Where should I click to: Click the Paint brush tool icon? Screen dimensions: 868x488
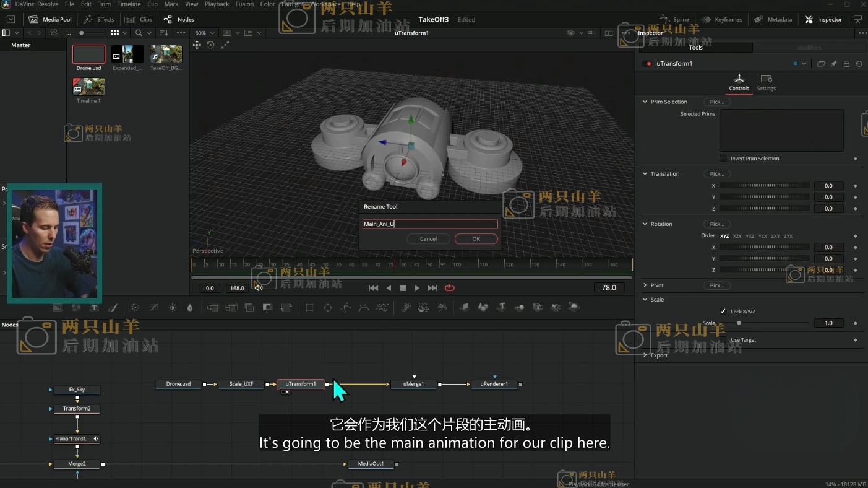pos(113,308)
